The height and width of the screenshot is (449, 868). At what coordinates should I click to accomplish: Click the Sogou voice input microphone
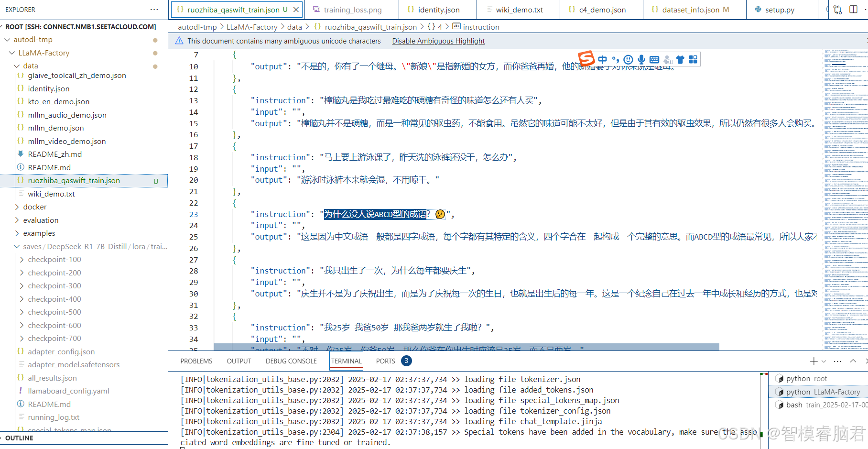click(x=641, y=59)
